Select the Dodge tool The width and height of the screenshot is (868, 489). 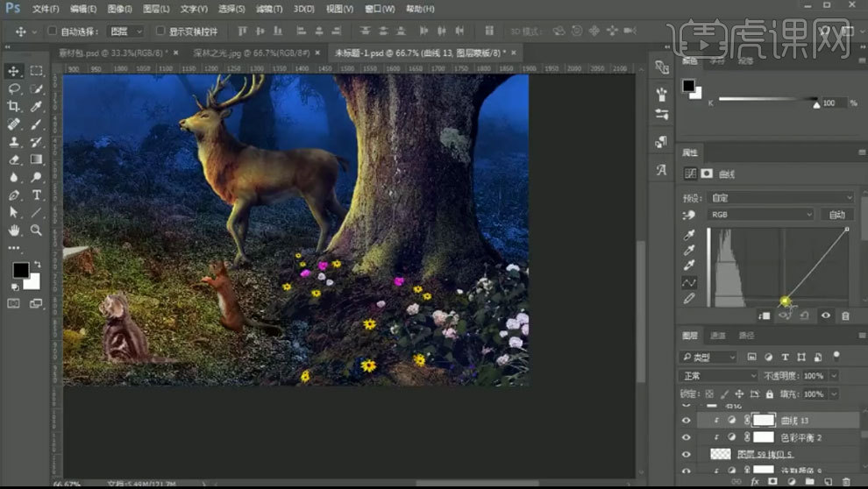tap(37, 177)
